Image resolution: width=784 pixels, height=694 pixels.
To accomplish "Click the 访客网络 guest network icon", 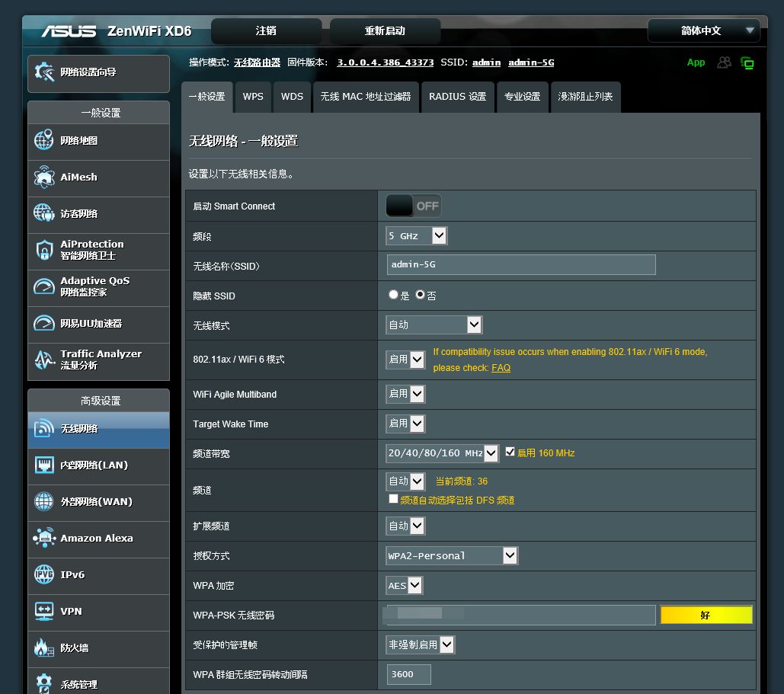I will tap(44, 213).
